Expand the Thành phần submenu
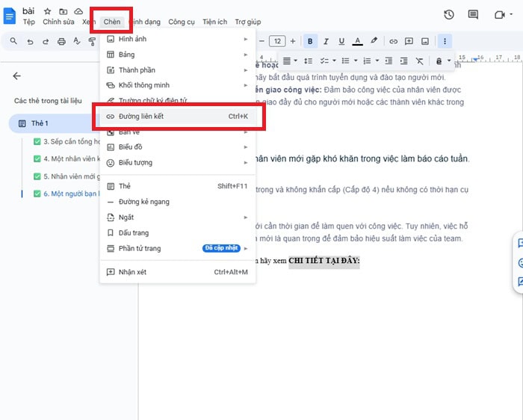 [178, 70]
